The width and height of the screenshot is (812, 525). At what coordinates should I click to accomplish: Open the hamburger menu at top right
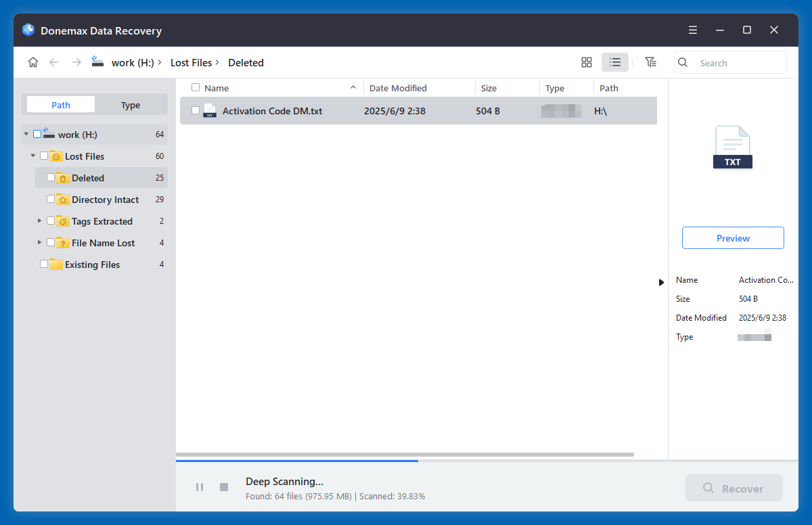pos(692,30)
